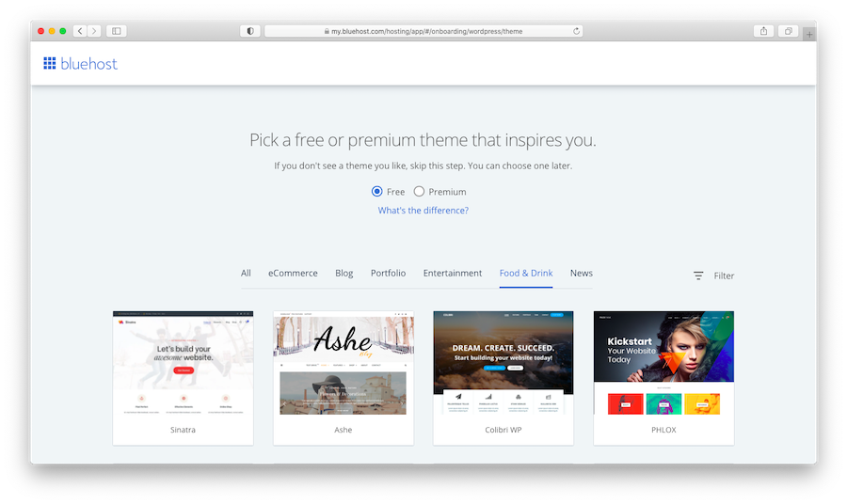Switch to the News tab
The width and height of the screenshot is (847, 504).
[582, 273]
